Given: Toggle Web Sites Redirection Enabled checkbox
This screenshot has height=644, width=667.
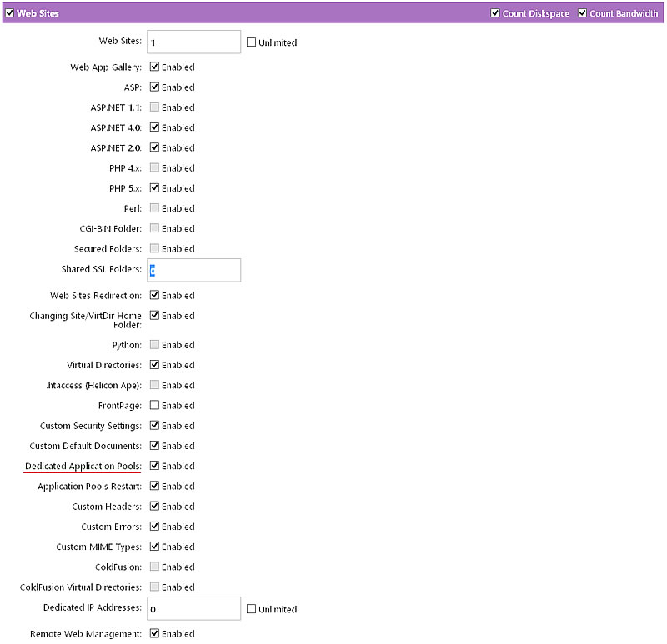Looking at the screenshot, I should pyautogui.click(x=154, y=295).
